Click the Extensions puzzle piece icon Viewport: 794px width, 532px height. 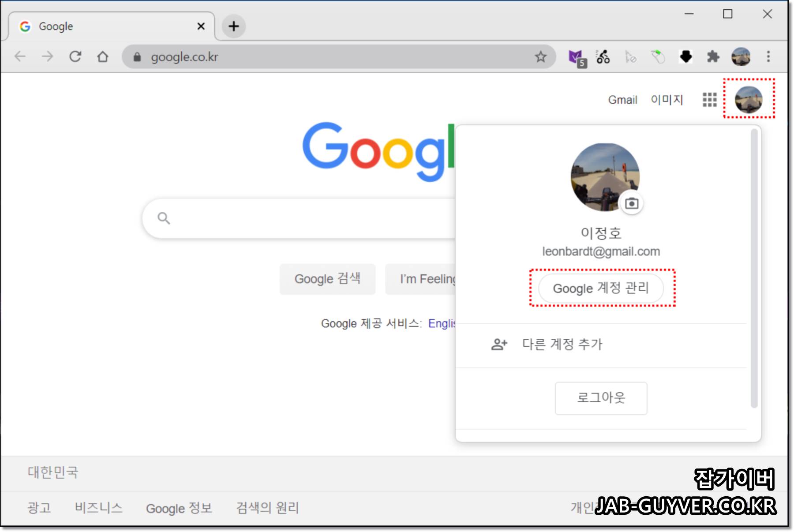coord(713,56)
